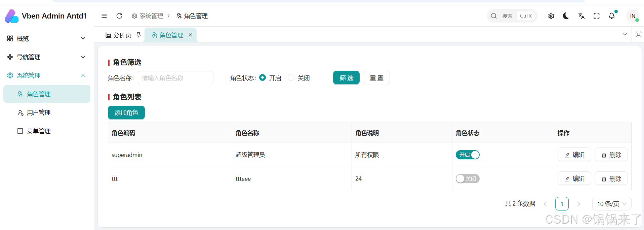
Task: Open 用户管理 in the sidebar
Action: [x=47, y=112]
